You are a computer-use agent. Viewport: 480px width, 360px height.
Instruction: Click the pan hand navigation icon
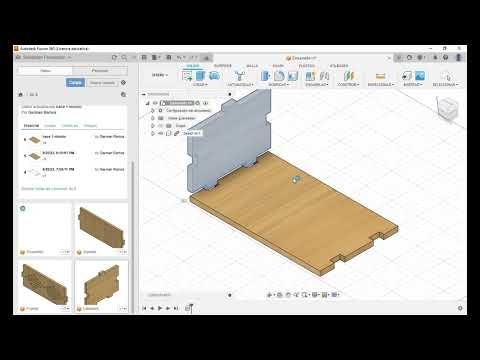[x=288, y=295]
